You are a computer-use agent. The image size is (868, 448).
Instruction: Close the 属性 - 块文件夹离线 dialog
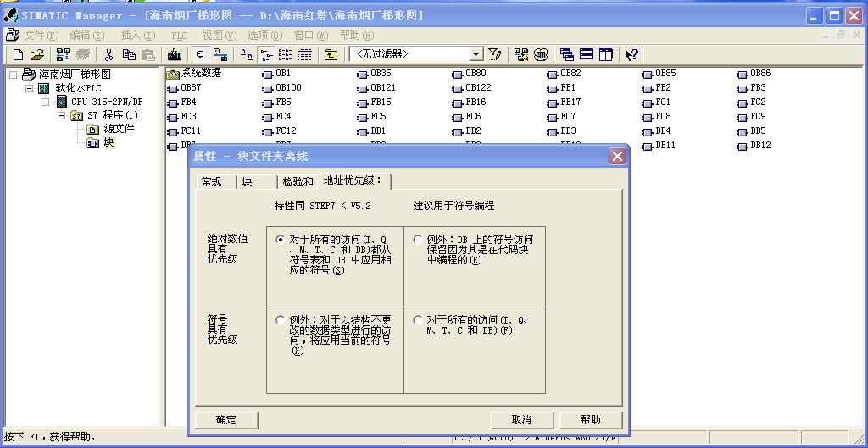point(617,157)
